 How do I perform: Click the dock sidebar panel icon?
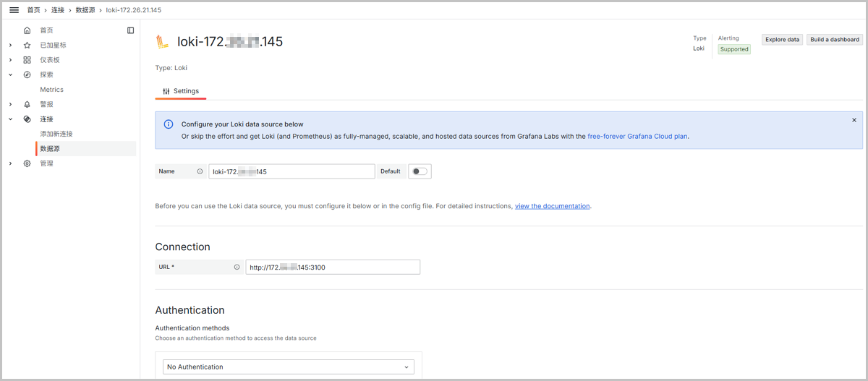pyautogui.click(x=130, y=30)
